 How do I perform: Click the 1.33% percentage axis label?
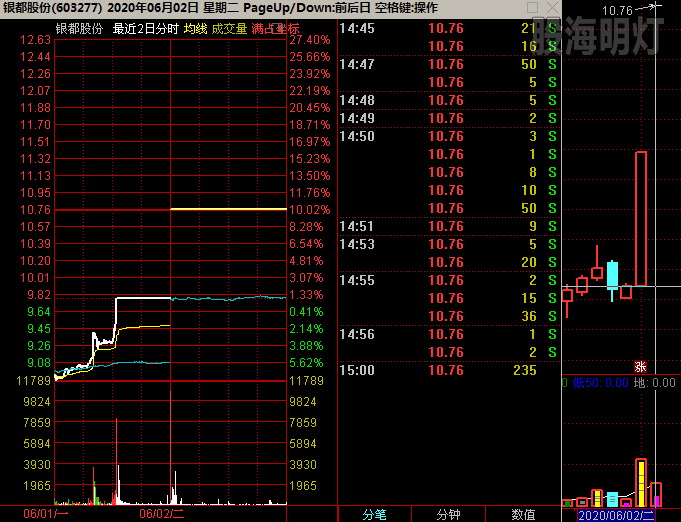point(307,295)
